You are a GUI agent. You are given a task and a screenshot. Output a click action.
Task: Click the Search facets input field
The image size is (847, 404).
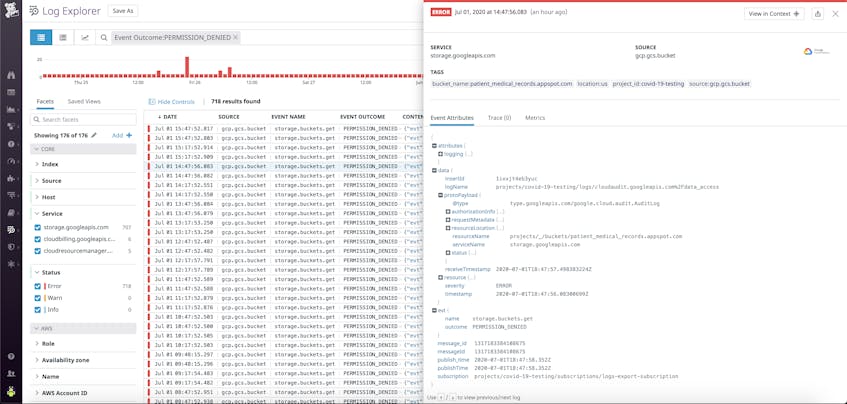pos(84,119)
